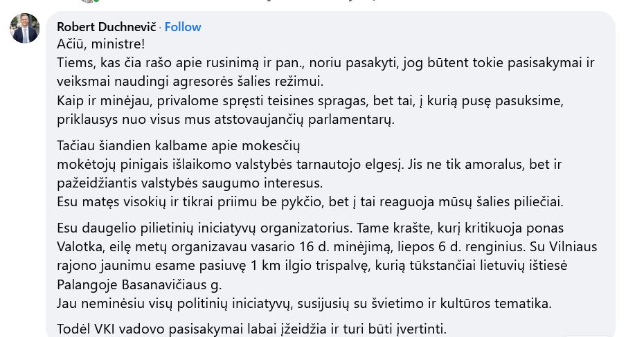Click the line starting 'Tiems, kas čia rašo'
The image size is (644, 337).
(x=325, y=63)
